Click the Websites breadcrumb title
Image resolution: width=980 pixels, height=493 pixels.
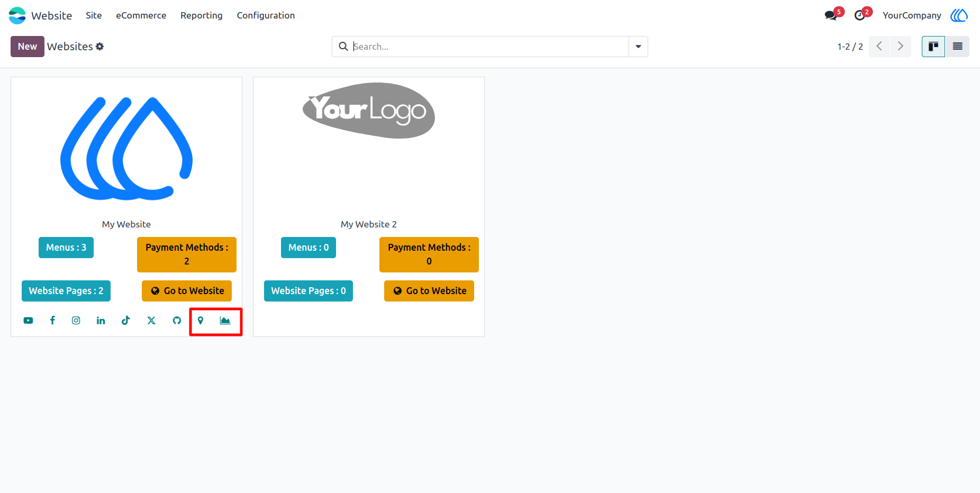[70, 47]
